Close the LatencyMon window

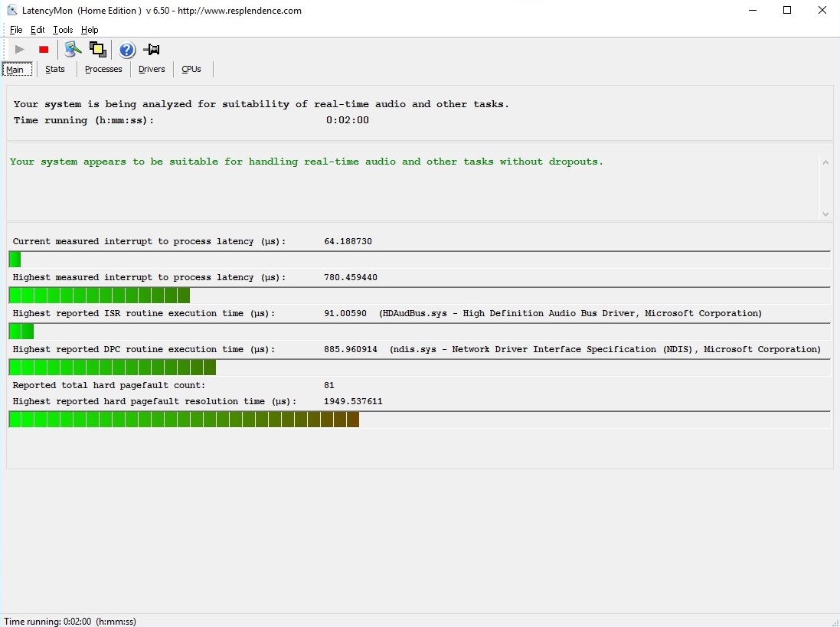(x=822, y=10)
